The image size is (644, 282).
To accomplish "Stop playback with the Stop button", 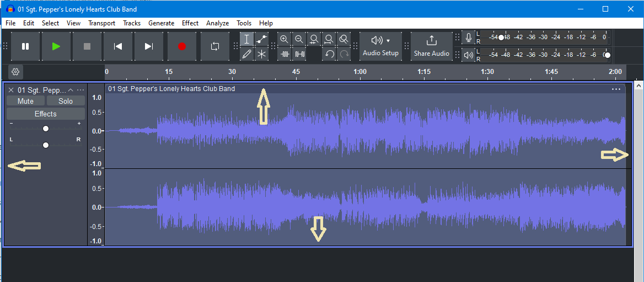I will click(87, 46).
